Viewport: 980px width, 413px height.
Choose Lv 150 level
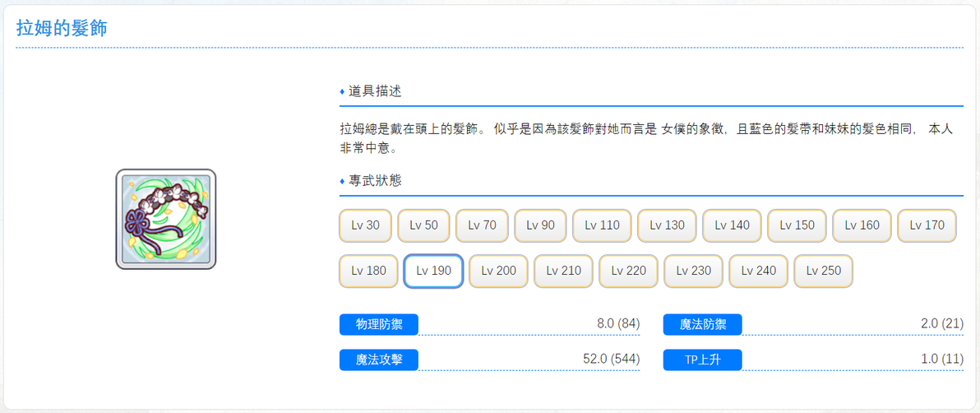(797, 225)
